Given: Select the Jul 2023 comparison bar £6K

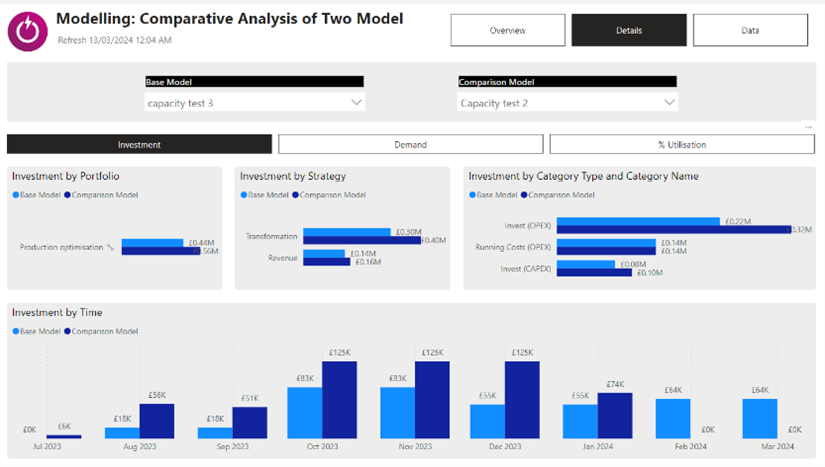Looking at the screenshot, I should pos(64,436).
